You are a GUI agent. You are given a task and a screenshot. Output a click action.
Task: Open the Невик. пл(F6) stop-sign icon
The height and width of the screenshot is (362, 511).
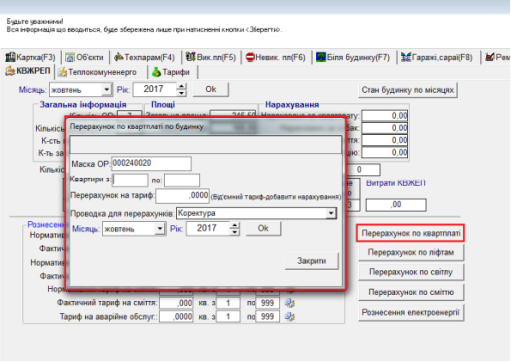(250, 57)
